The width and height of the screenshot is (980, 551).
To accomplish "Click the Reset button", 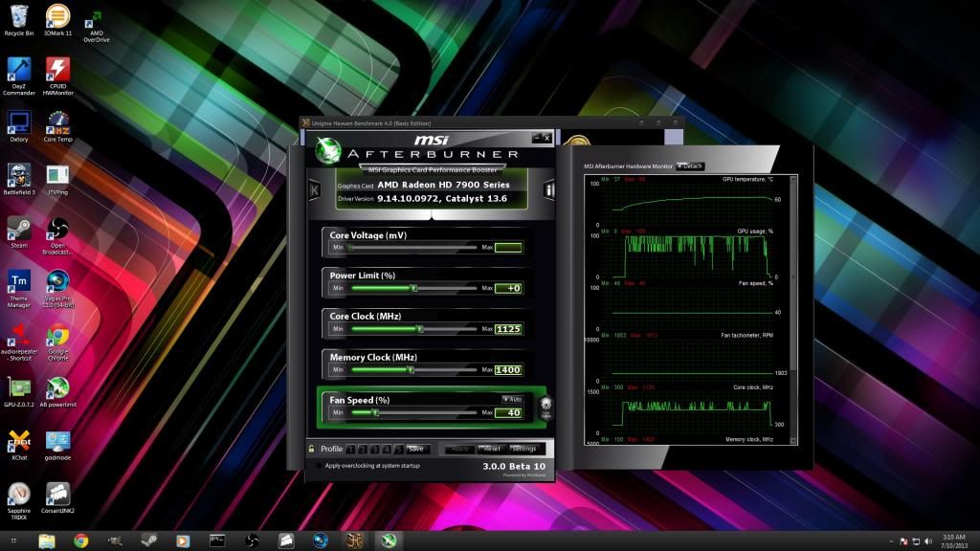I will click(492, 449).
